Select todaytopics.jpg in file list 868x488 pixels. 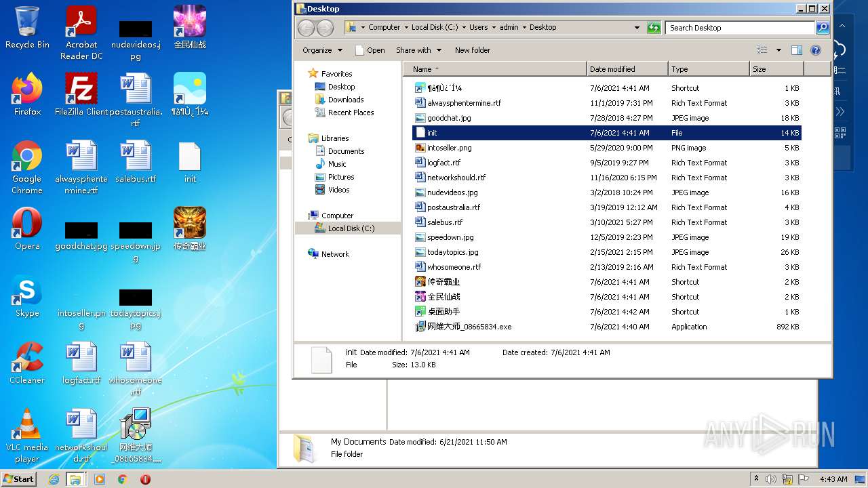tap(607, 252)
